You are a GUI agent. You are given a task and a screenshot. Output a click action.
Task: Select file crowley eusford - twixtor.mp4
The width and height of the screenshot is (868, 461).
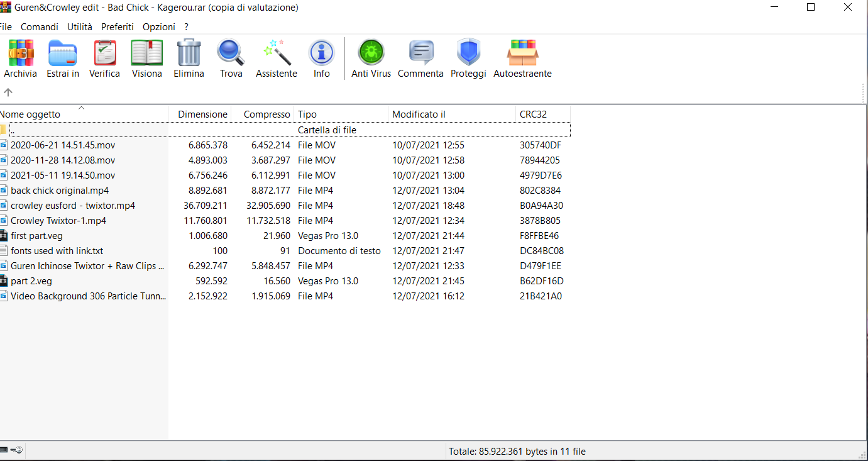pos(73,206)
